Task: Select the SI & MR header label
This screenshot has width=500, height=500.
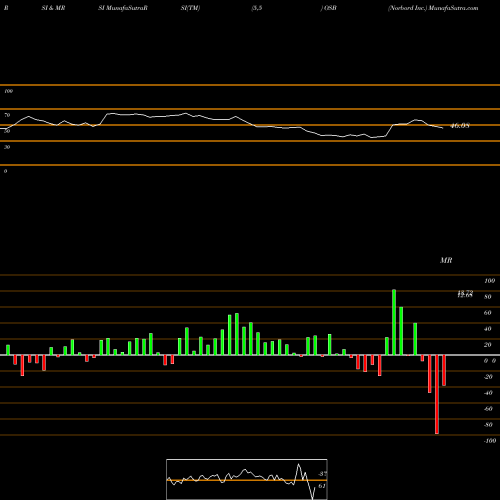Action: click(53, 8)
